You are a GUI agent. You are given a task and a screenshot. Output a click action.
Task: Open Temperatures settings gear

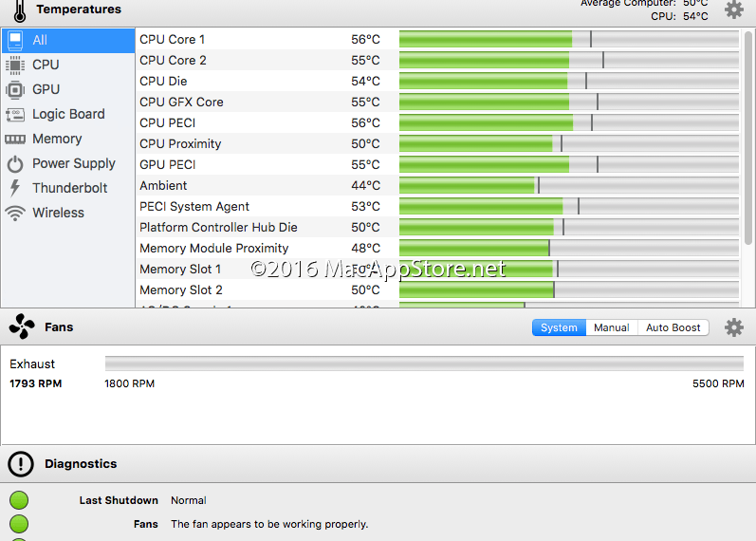click(x=733, y=9)
